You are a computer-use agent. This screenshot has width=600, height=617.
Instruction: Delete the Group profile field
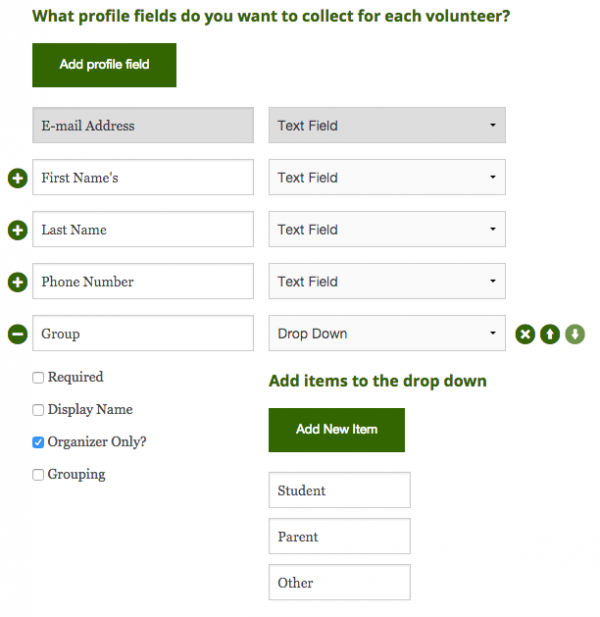(525, 334)
